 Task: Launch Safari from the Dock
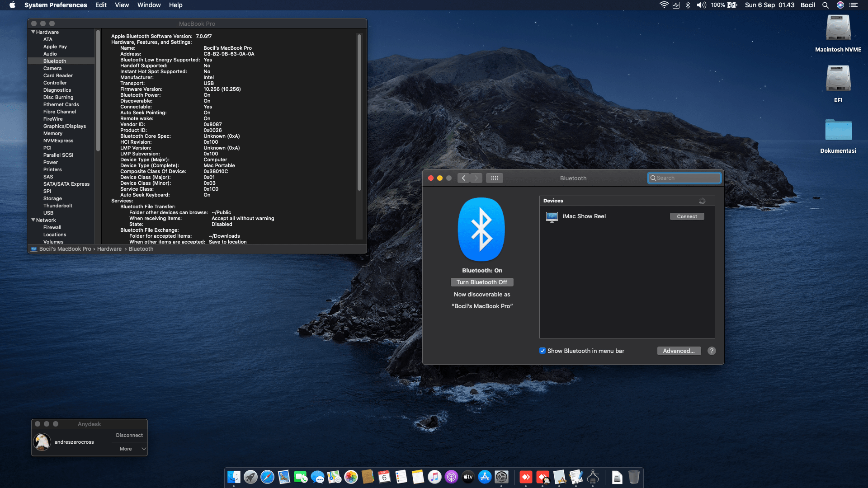(267, 477)
